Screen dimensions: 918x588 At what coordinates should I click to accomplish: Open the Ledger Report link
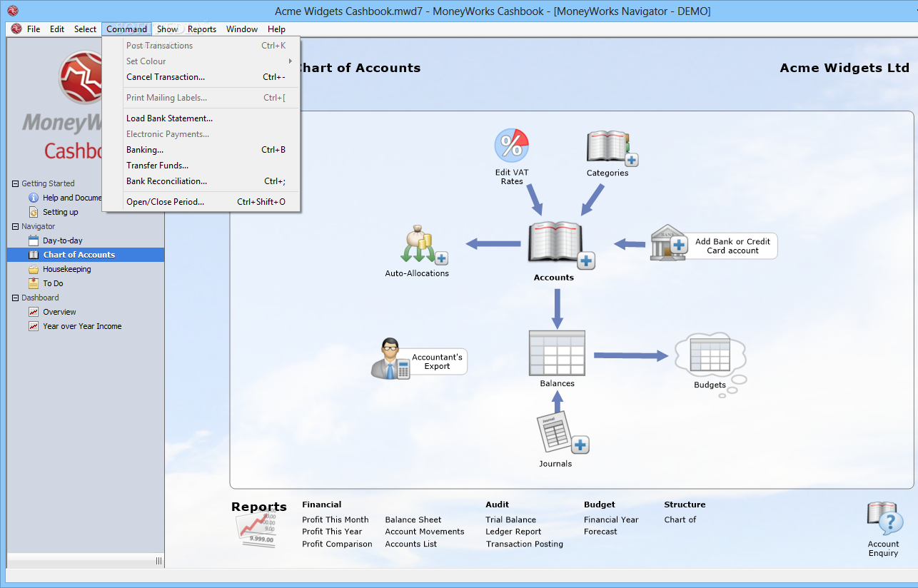pos(513,532)
